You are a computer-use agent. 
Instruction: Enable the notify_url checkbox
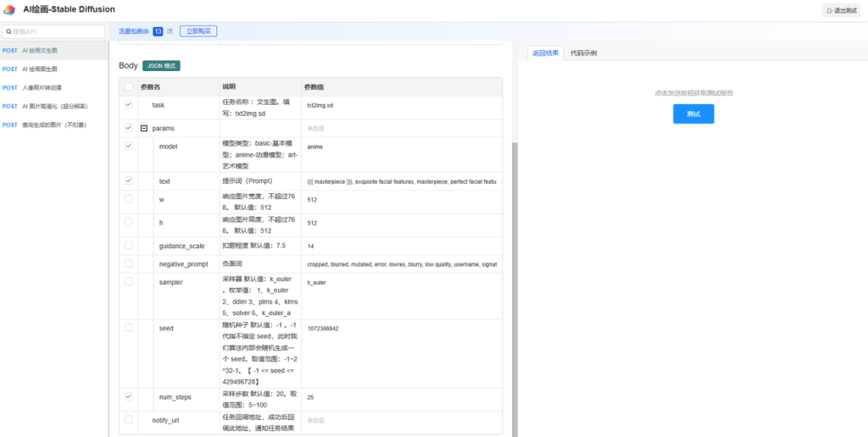(x=129, y=419)
